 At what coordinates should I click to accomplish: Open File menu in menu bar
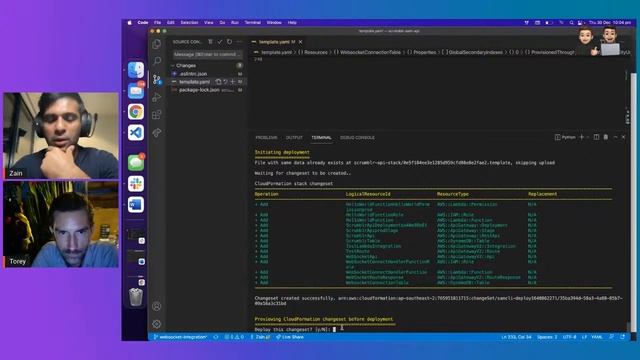pyautogui.click(x=158, y=22)
